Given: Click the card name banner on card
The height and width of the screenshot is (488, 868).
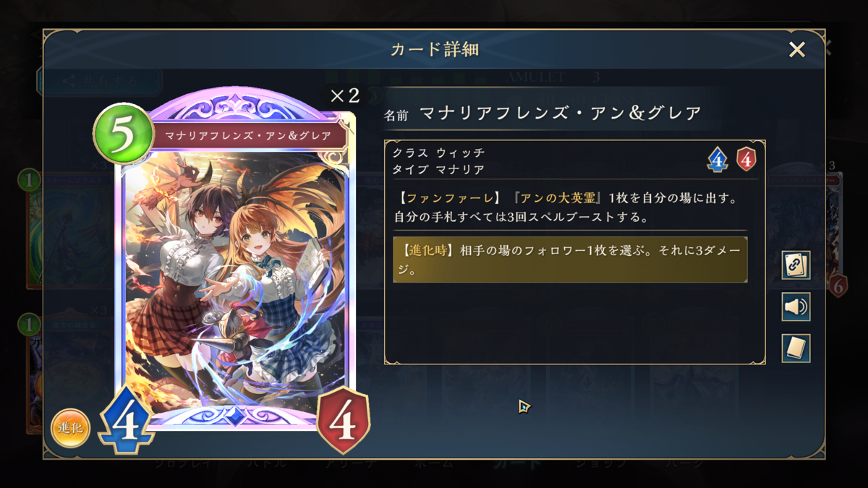Looking at the screenshot, I should click(x=248, y=136).
